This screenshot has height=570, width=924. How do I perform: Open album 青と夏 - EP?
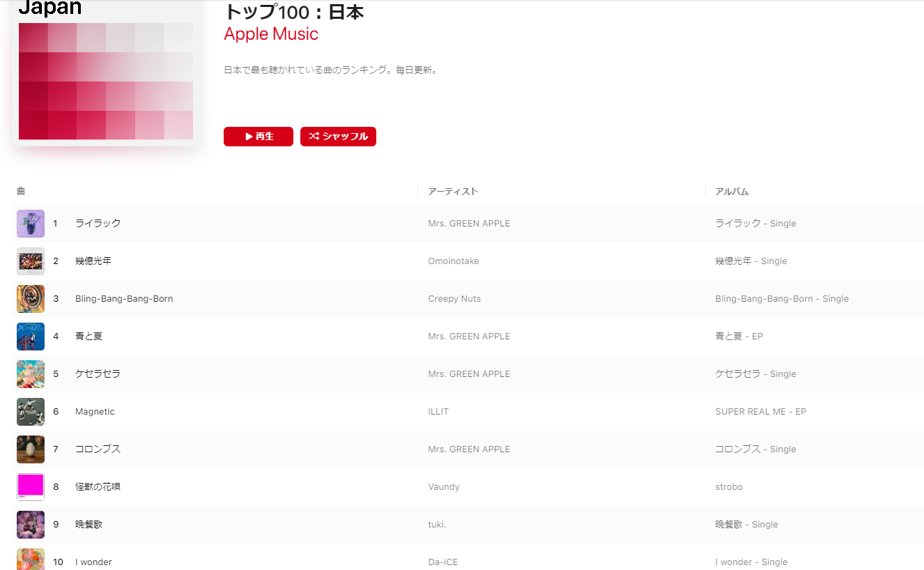coord(739,337)
